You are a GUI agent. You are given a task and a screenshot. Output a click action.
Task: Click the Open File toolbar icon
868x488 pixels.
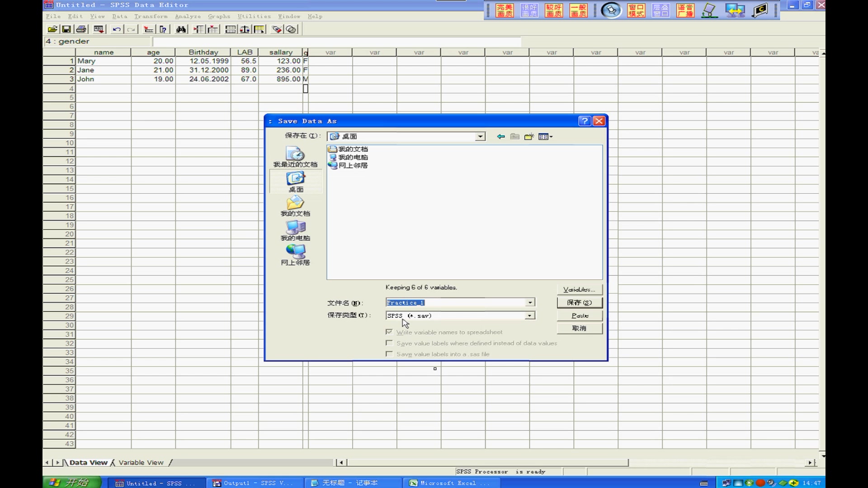(x=52, y=29)
